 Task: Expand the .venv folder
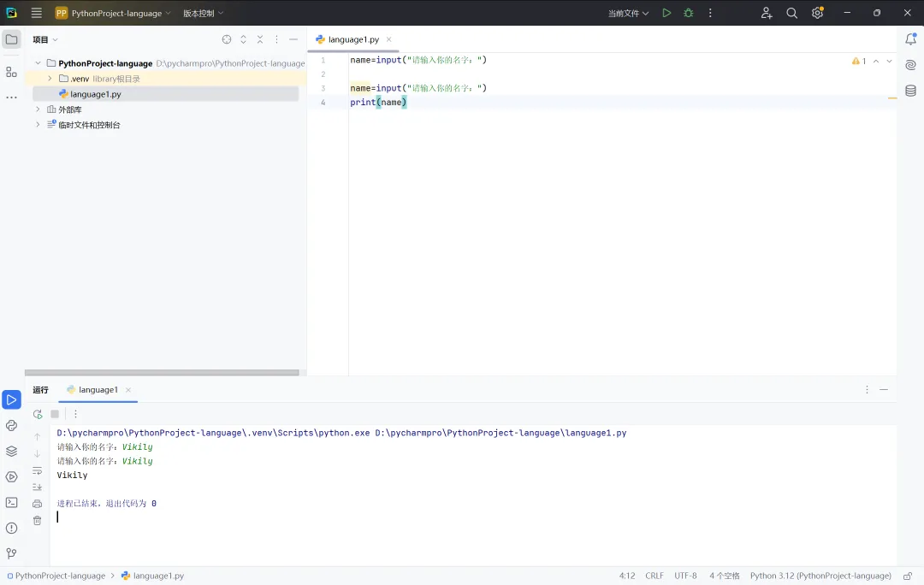tap(50, 79)
